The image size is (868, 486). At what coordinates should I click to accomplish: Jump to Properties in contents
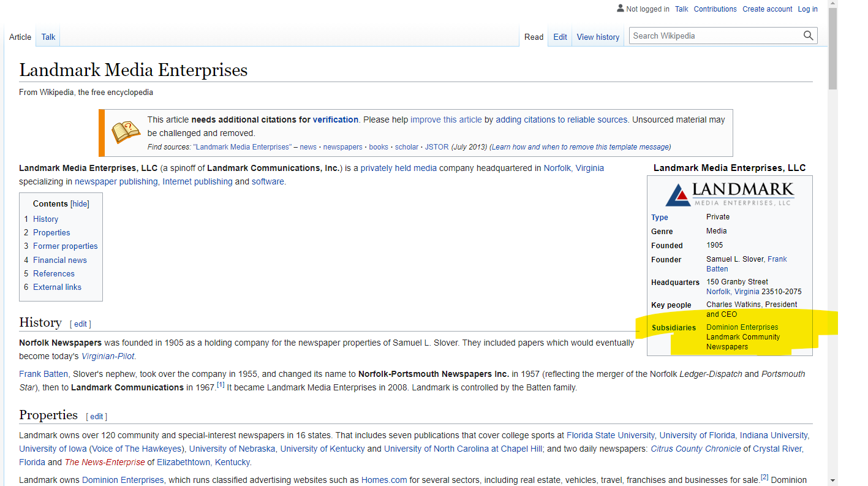51,232
